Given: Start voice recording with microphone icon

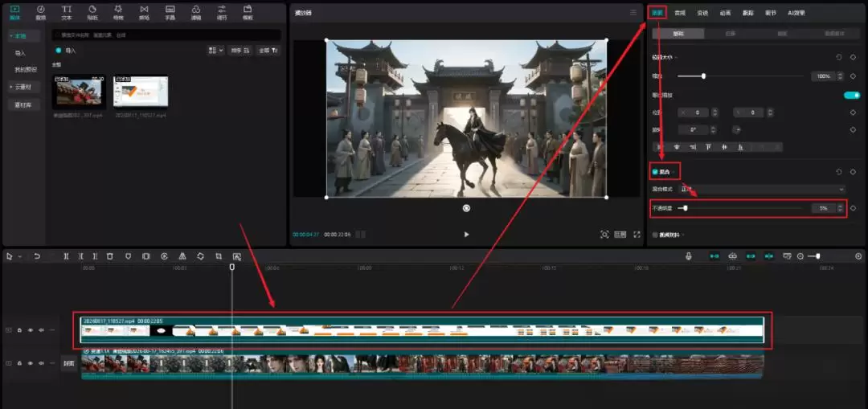Looking at the screenshot, I should 689,256.
